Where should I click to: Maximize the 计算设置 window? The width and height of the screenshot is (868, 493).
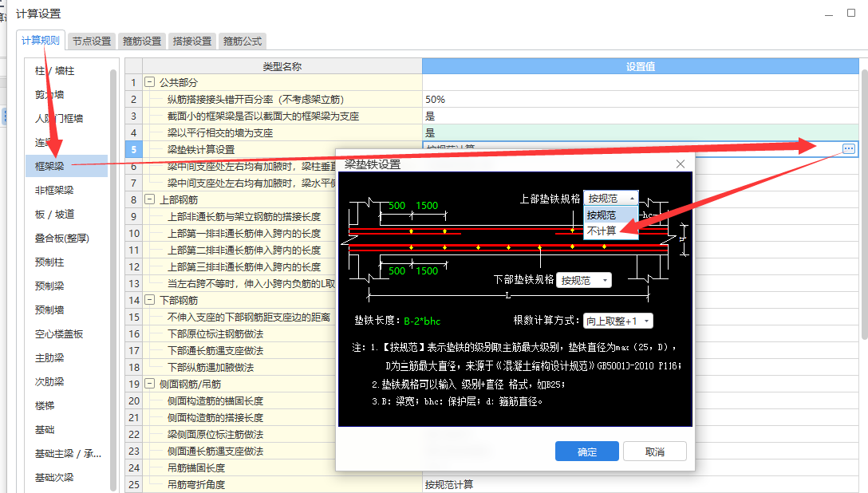click(851, 13)
